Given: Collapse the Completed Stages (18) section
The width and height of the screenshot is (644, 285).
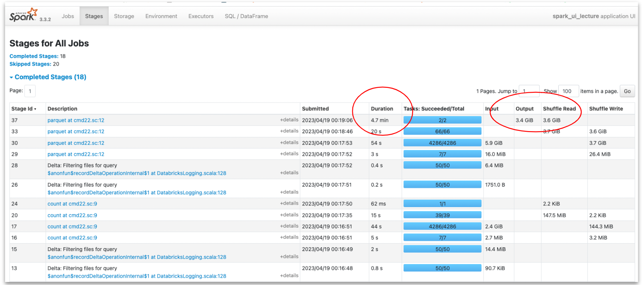Looking at the screenshot, I should click(x=48, y=77).
